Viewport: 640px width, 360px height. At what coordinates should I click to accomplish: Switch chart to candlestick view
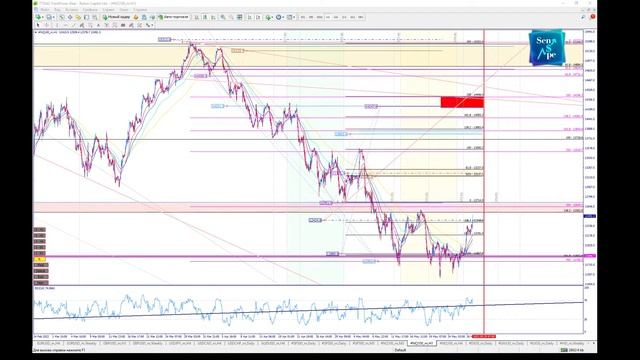point(205,17)
